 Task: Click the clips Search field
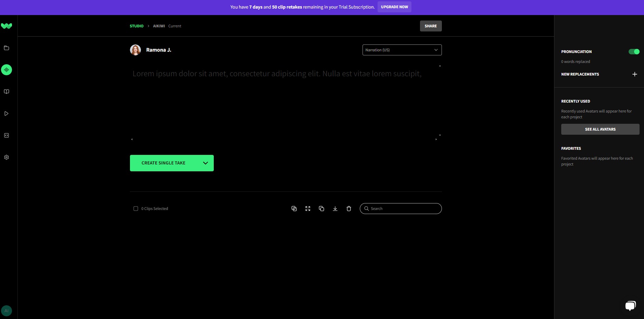(401, 209)
